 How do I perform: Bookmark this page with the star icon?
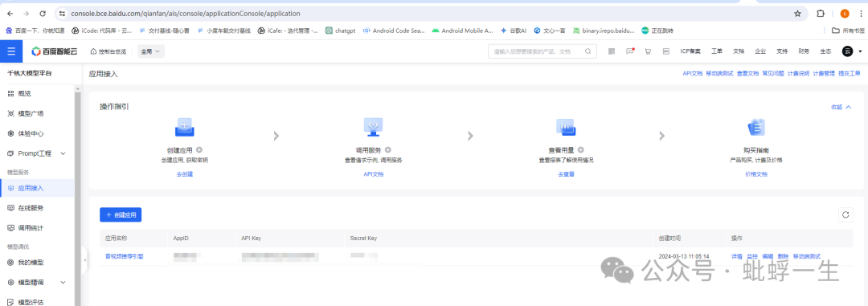[x=797, y=14]
